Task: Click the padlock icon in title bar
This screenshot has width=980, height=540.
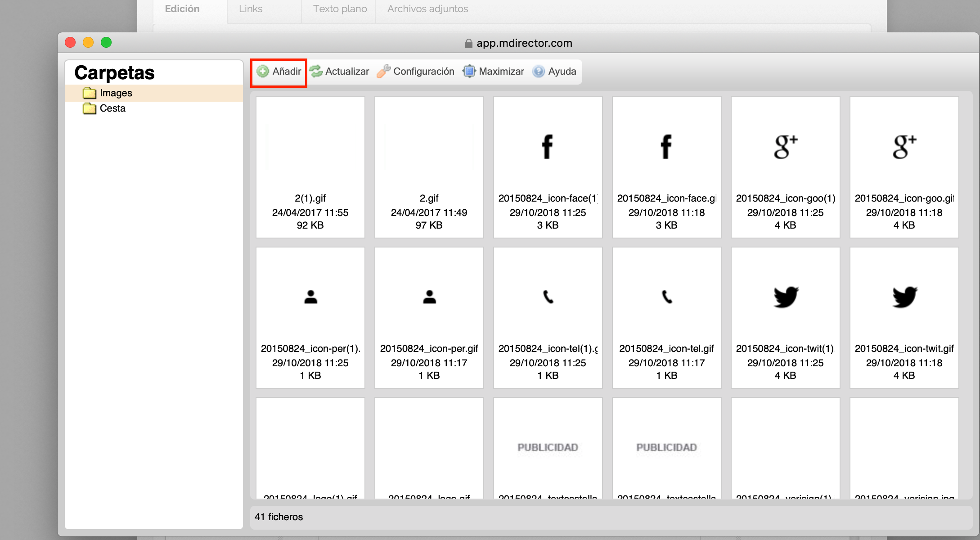Action: click(x=468, y=43)
